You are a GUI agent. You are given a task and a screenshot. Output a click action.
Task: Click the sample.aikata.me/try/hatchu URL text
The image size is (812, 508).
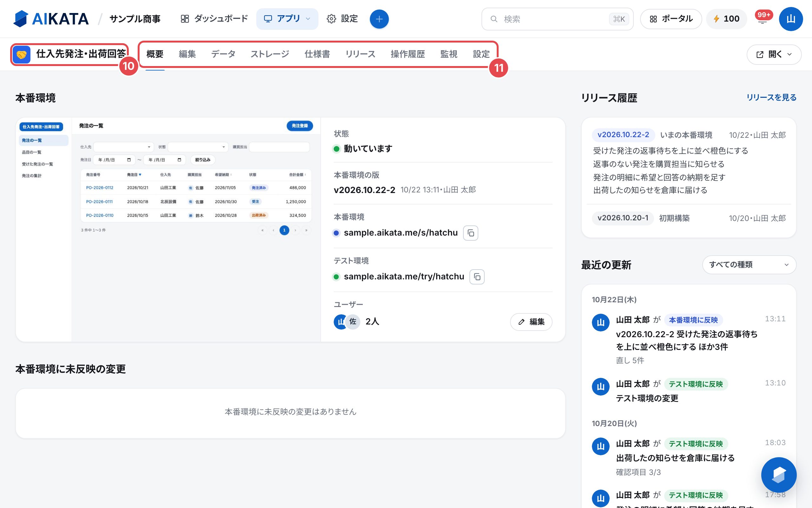(404, 277)
